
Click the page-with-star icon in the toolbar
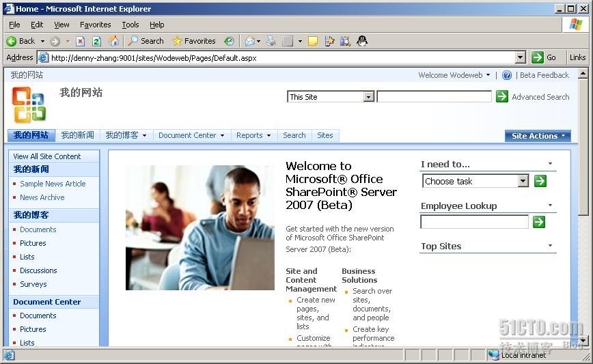pos(329,41)
